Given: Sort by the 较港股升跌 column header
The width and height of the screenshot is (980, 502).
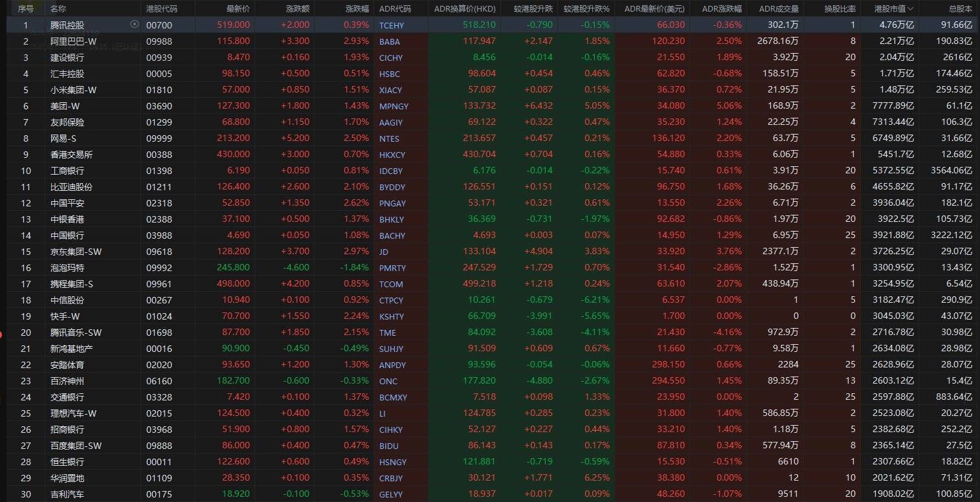Looking at the screenshot, I should (x=533, y=9).
